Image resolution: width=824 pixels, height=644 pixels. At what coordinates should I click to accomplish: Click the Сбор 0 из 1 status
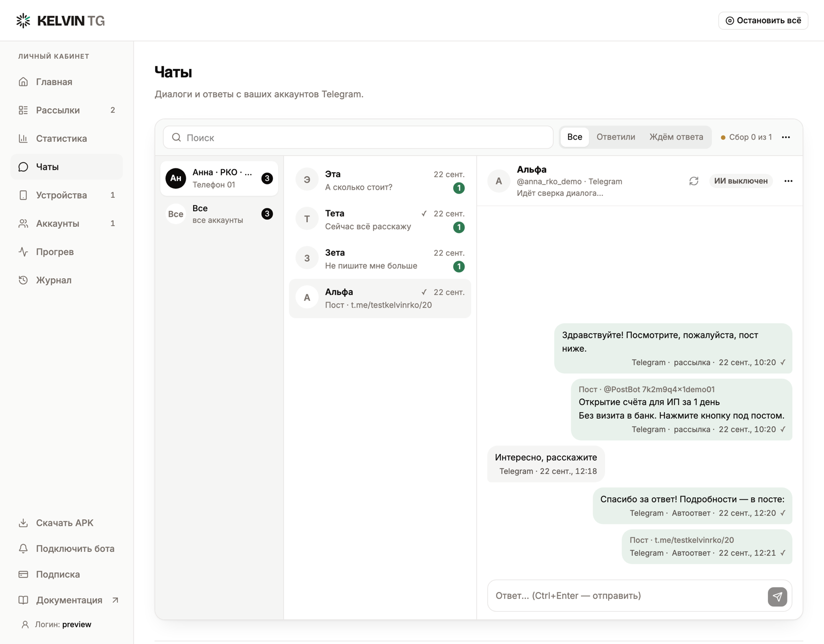(x=746, y=137)
